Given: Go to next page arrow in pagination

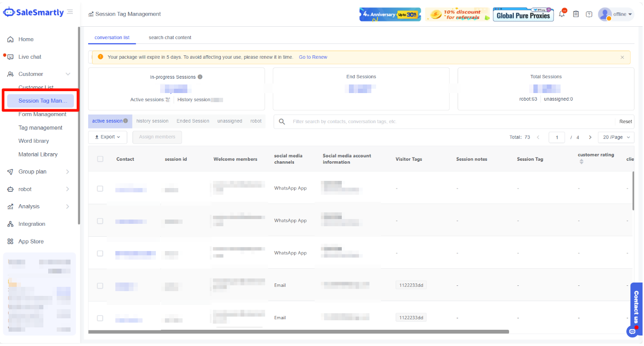Looking at the screenshot, I should [x=590, y=137].
